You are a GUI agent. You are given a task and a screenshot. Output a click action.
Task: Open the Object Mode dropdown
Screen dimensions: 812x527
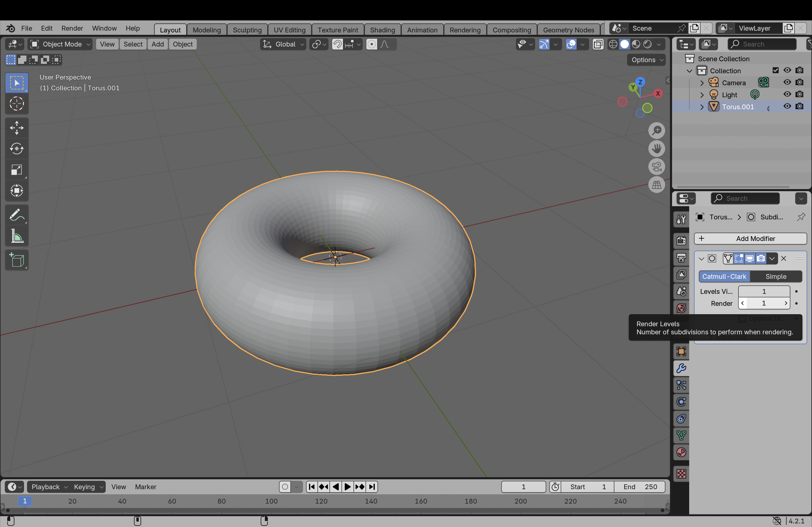pos(60,44)
